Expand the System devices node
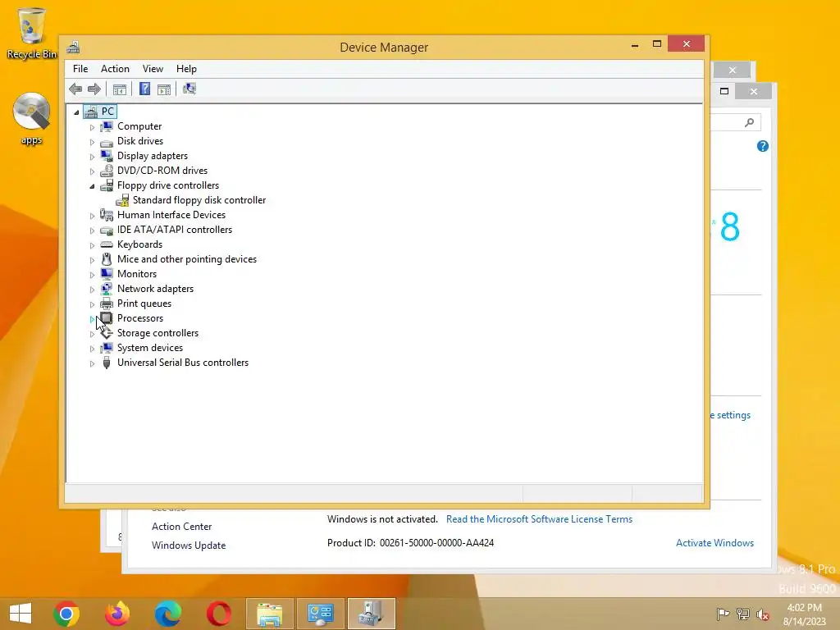Image resolution: width=840 pixels, height=630 pixels. tap(92, 348)
